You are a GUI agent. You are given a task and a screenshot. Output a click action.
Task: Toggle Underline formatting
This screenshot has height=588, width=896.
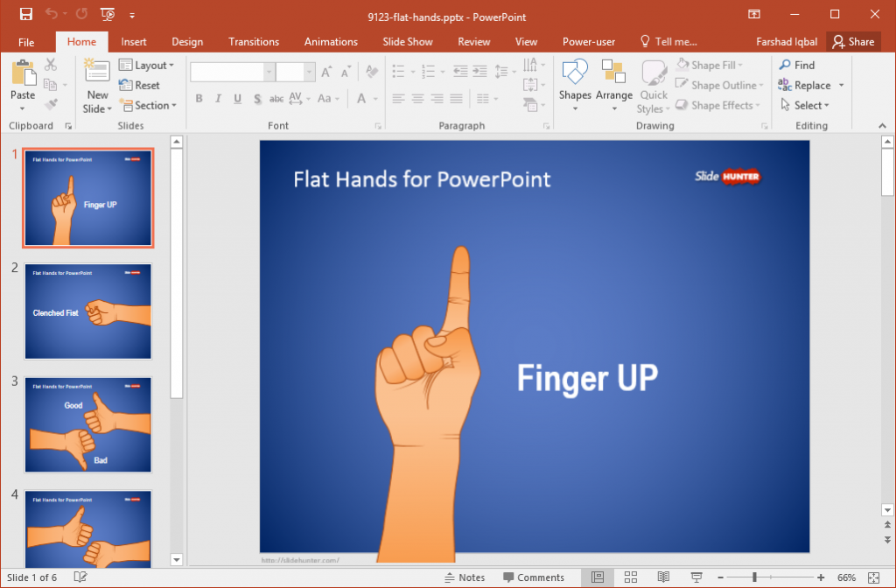pos(236,99)
